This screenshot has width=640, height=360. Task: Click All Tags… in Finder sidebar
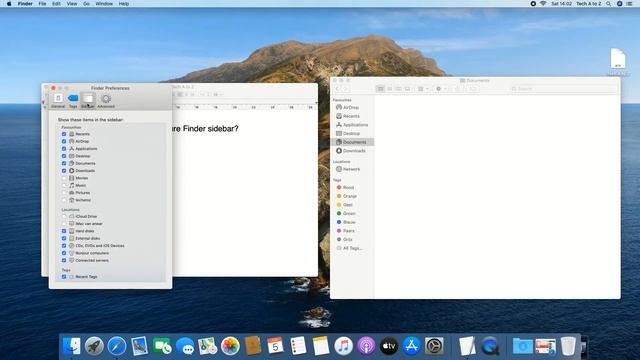point(352,248)
